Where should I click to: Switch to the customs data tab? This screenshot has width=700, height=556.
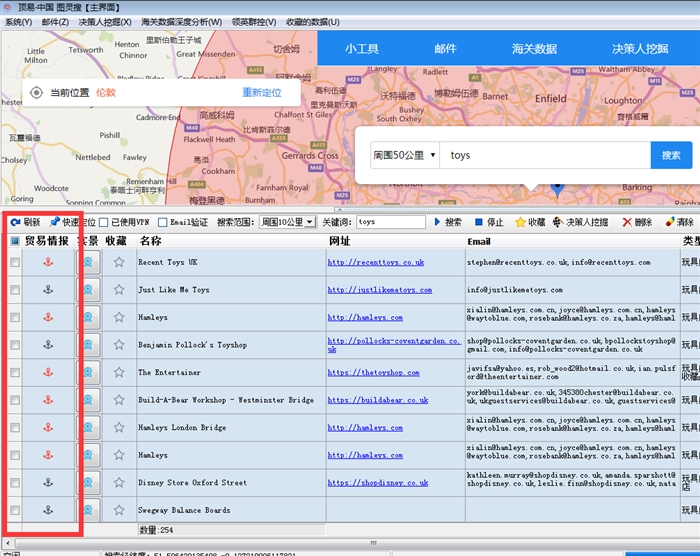click(534, 49)
